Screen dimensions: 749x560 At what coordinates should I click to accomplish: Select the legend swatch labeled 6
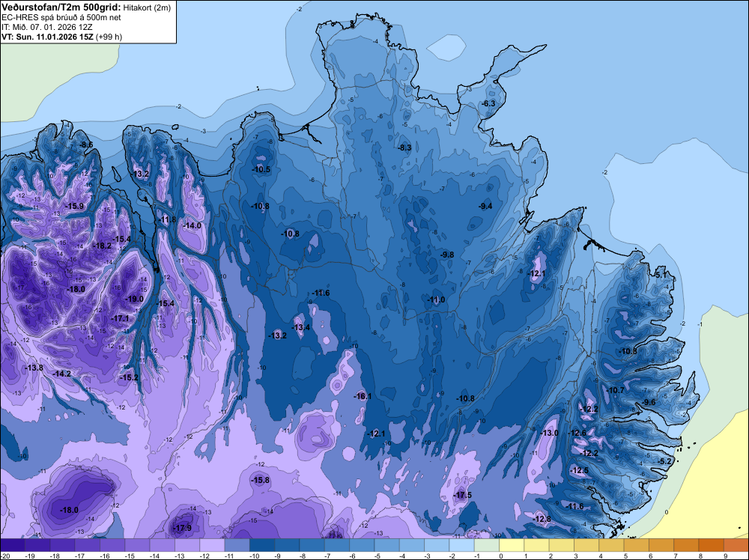(661, 545)
